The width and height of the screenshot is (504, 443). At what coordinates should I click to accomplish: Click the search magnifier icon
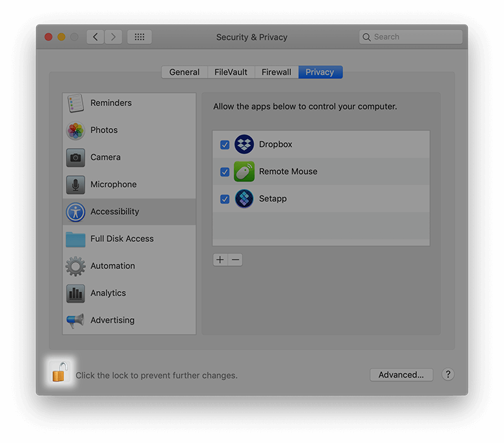click(x=366, y=37)
